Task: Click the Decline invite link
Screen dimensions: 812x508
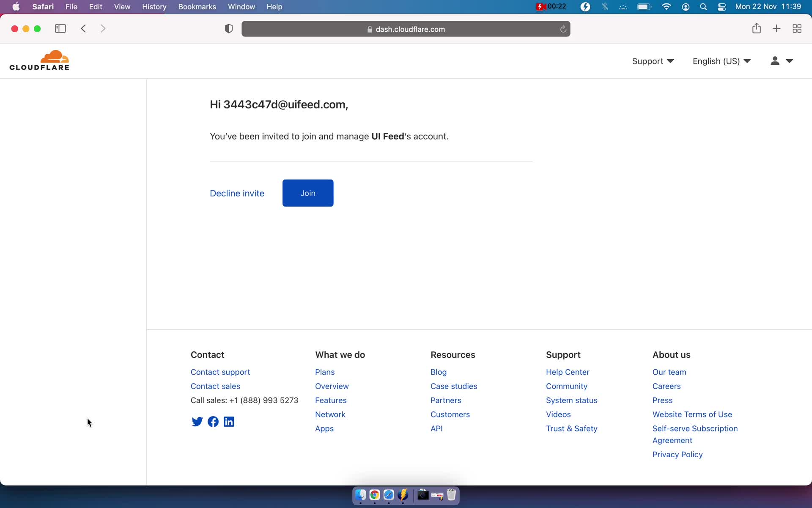Action: (237, 193)
